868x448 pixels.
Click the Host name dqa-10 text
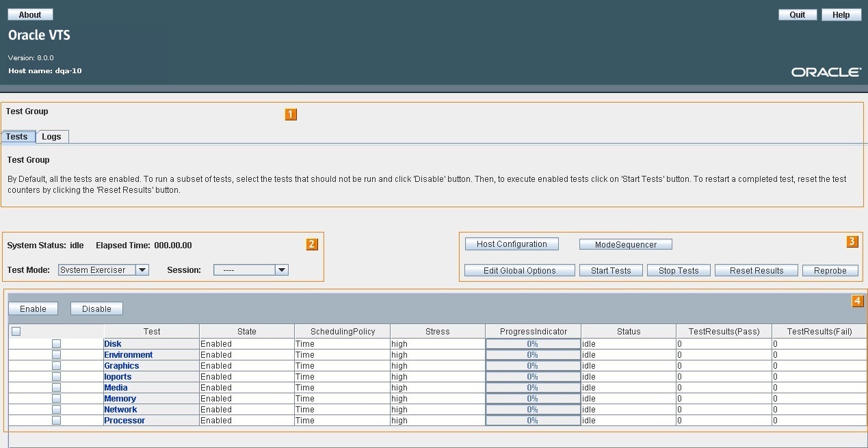click(45, 70)
